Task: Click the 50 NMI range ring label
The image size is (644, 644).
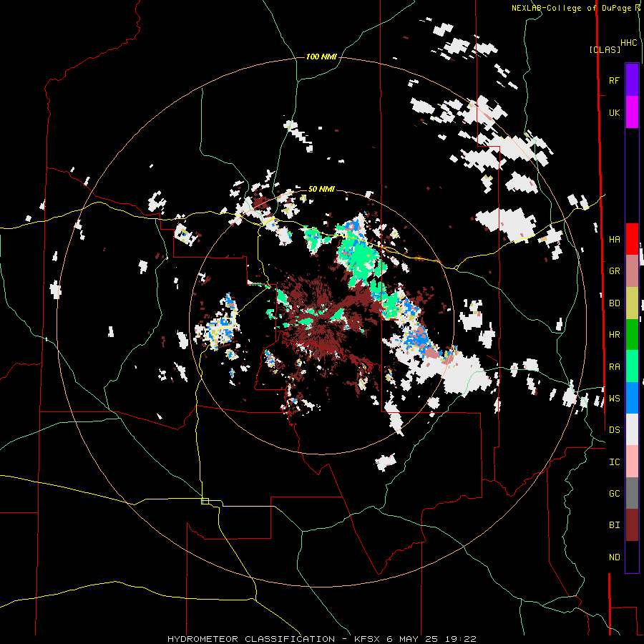Action: click(x=321, y=189)
